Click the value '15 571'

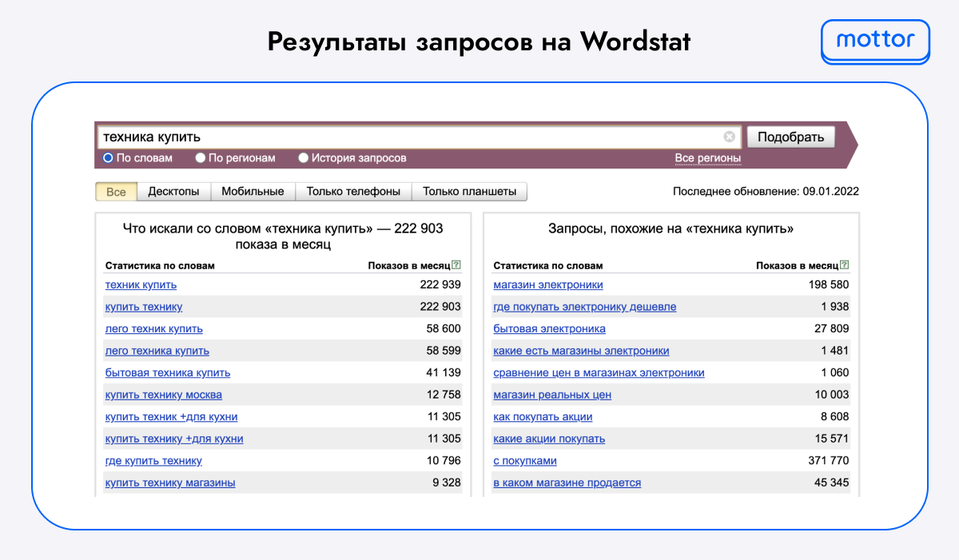pos(832,439)
